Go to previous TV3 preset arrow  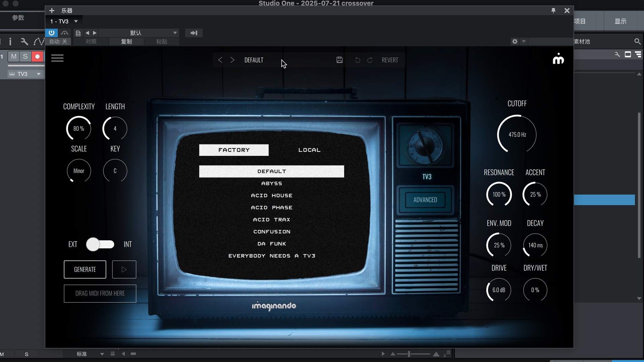coord(220,60)
